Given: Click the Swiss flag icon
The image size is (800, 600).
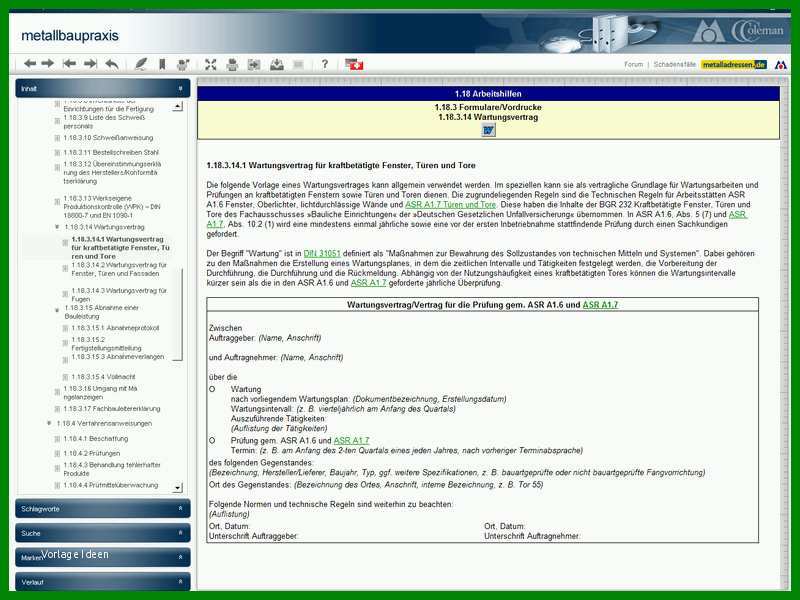Looking at the screenshot, I should [354, 64].
